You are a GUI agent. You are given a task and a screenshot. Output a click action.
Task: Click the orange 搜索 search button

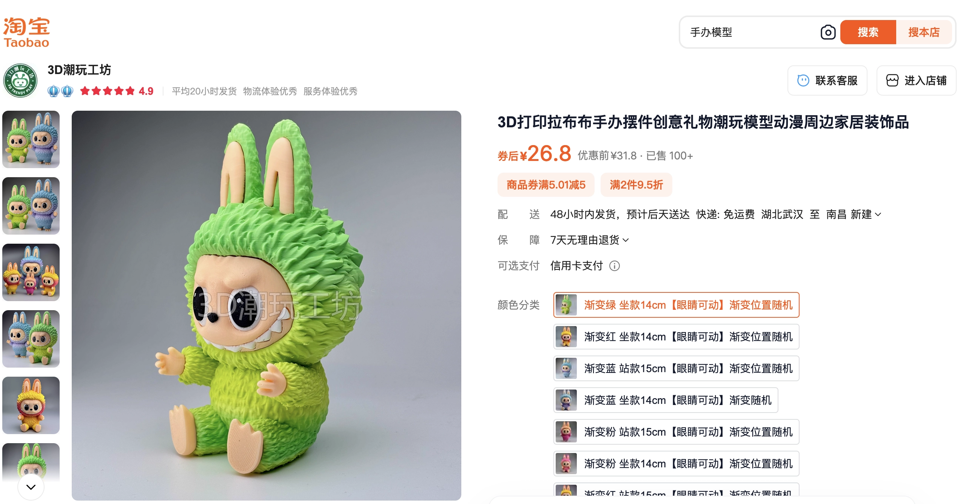click(868, 32)
